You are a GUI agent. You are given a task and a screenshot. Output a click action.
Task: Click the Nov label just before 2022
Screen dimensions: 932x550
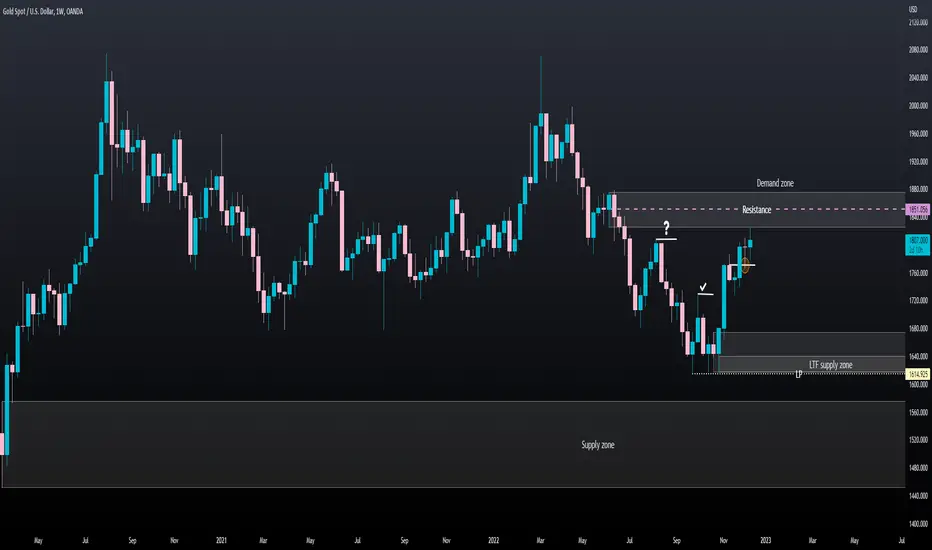click(x=446, y=540)
